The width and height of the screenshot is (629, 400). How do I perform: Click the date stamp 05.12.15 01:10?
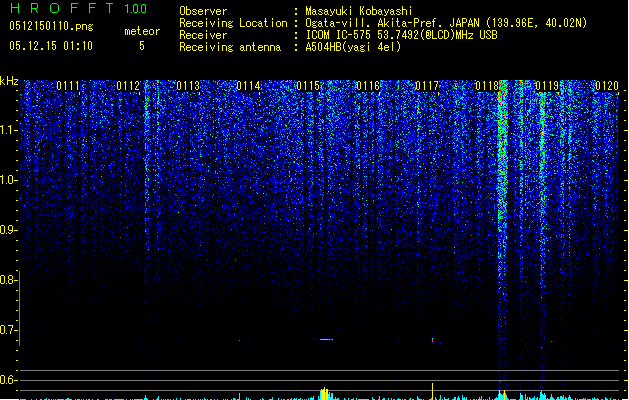pyautogui.click(x=51, y=46)
